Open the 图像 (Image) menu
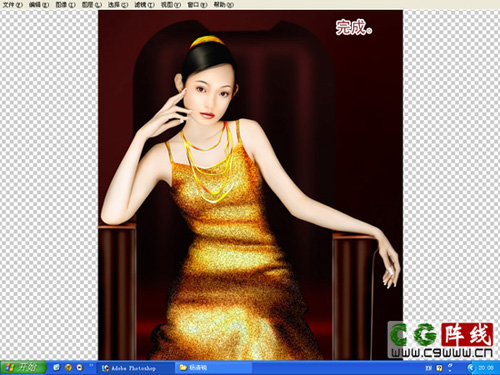The image size is (500, 375). pyautogui.click(x=65, y=5)
